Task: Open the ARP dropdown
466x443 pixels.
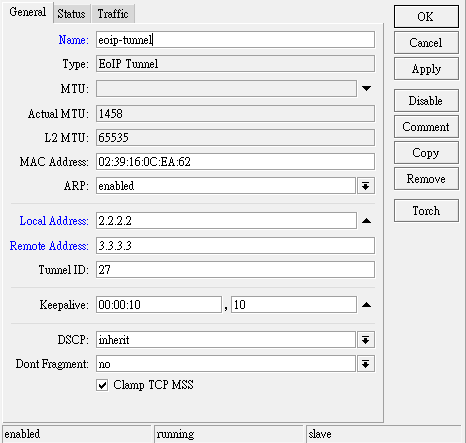Action: point(366,186)
